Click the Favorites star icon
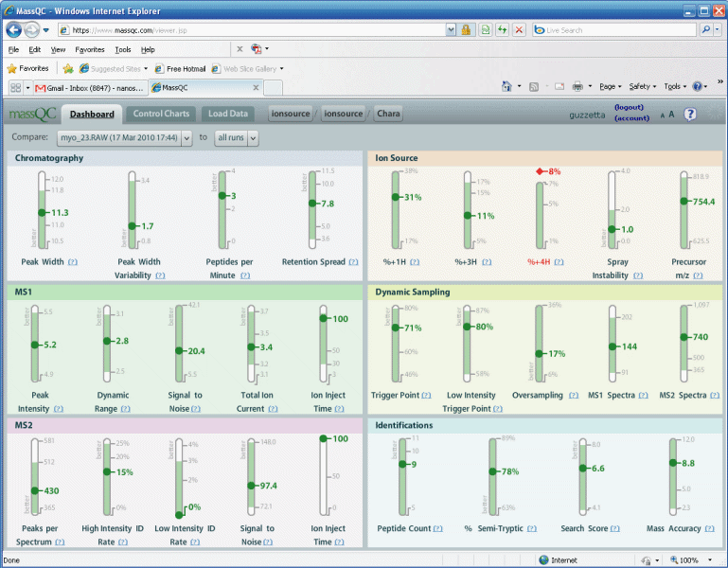This screenshot has height=568, width=728. [x=12, y=69]
